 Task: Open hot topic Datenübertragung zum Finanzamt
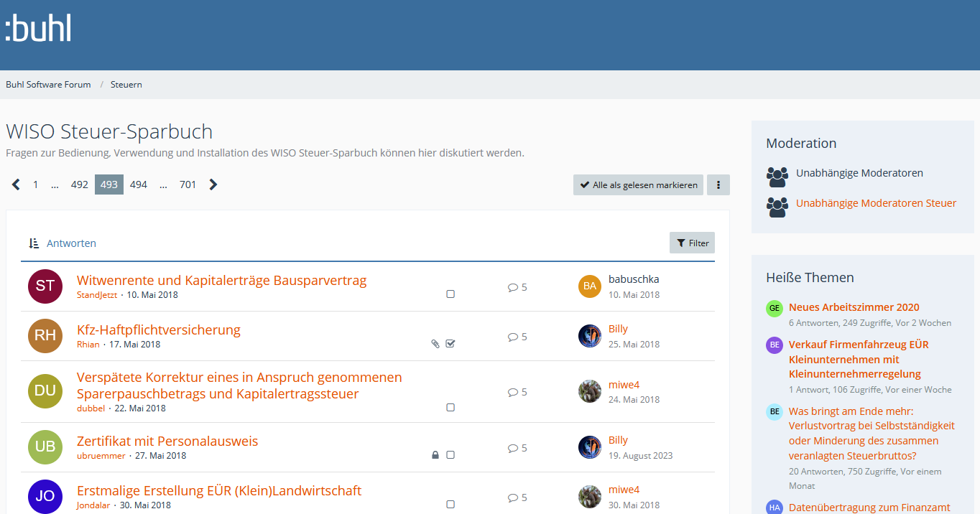point(869,508)
